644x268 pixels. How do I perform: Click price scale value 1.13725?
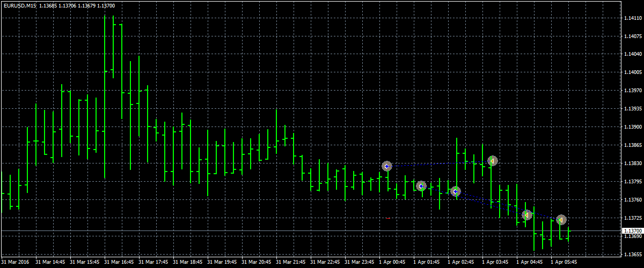pos(633,218)
